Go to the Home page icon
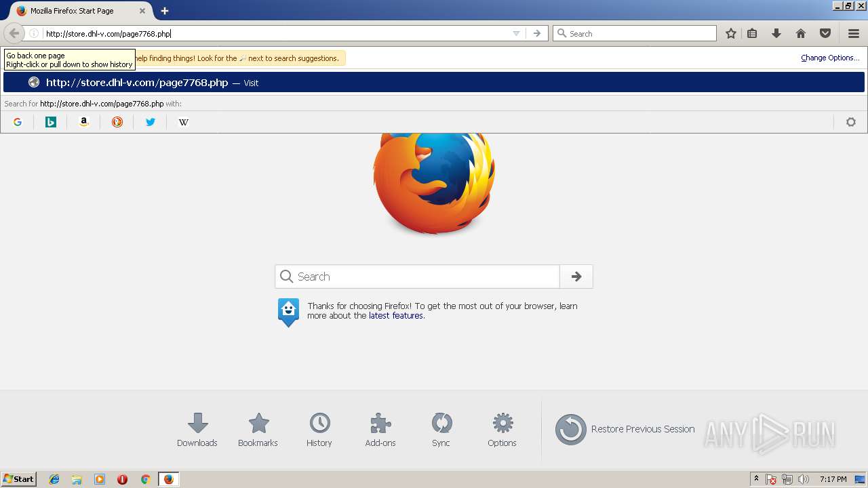Viewport: 868px width, 488px height. tap(801, 33)
